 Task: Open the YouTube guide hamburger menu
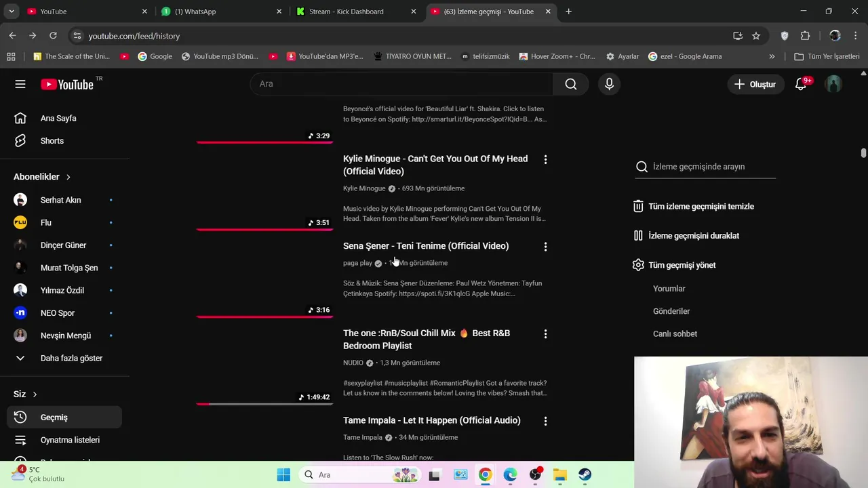[20, 84]
